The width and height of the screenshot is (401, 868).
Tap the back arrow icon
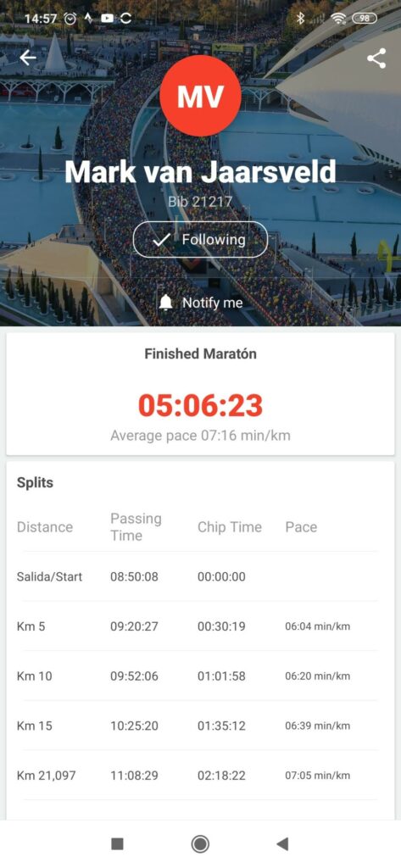coord(27,58)
